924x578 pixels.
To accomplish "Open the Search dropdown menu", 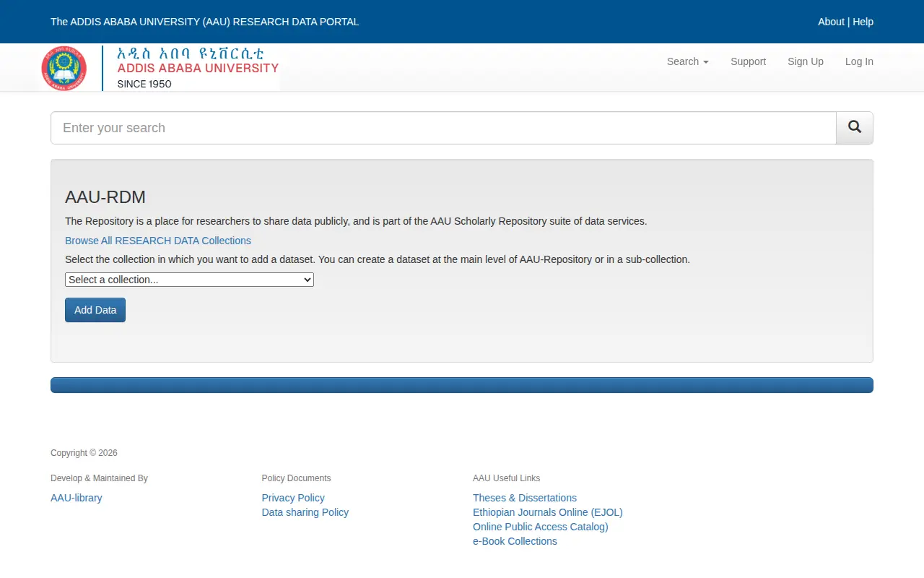I will tap(687, 61).
